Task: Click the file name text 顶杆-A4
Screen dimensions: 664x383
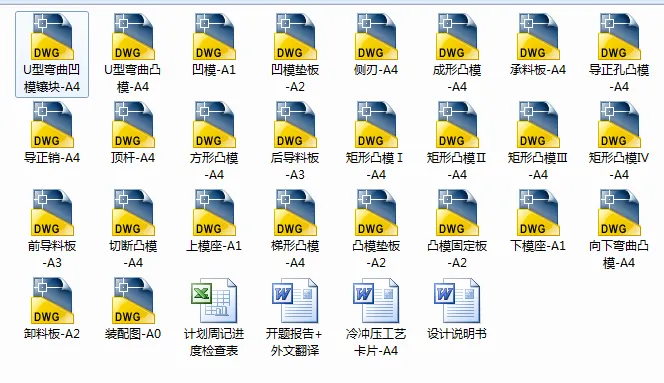Action: click(x=133, y=158)
